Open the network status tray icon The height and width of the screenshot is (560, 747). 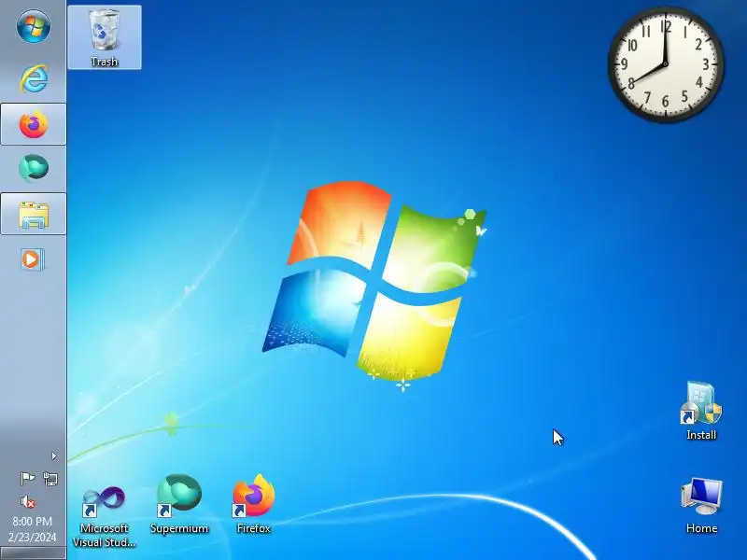(x=50, y=478)
